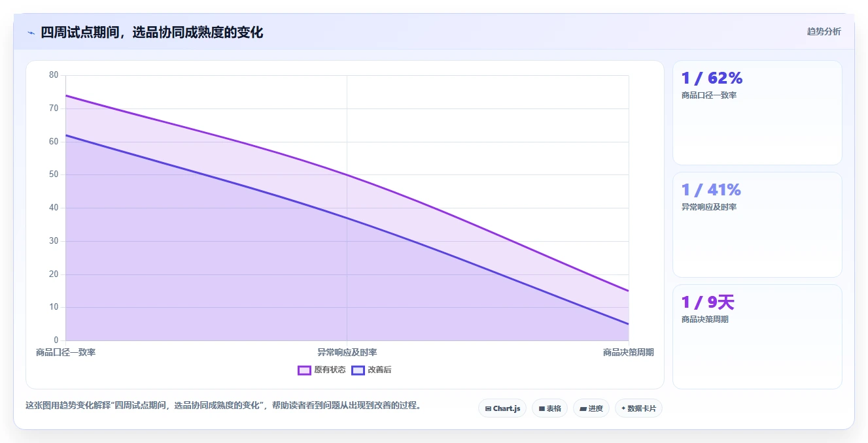Click the 异常响应及时率 x-axis label
This screenshot has width=868, height=443.
tap(347, 352)
